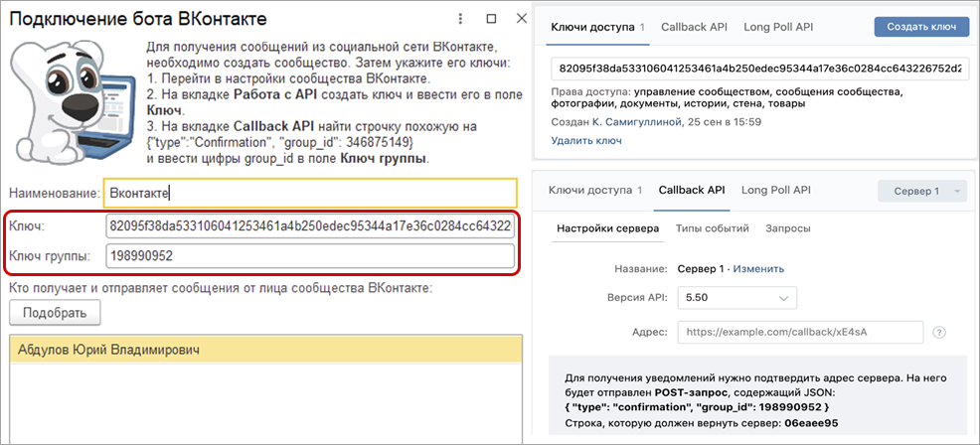Screen dimensions: 980x445
Task: Open the Запросы tab
Action: click(787, 228)
